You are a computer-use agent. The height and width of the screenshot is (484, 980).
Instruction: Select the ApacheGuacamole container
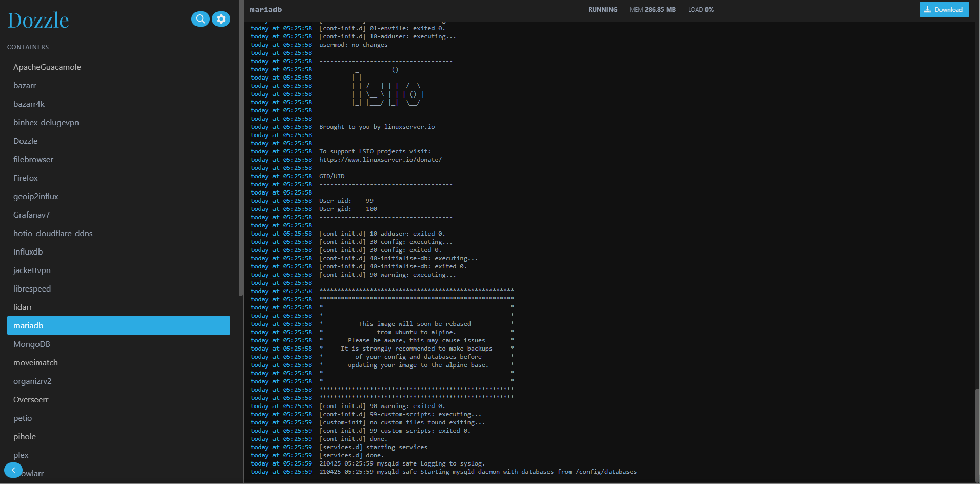tap(47, 67)
